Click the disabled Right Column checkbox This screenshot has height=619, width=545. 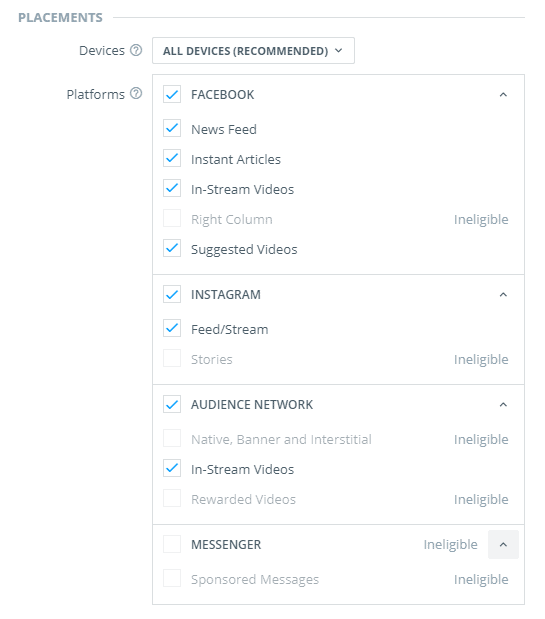tap(172, 218)
